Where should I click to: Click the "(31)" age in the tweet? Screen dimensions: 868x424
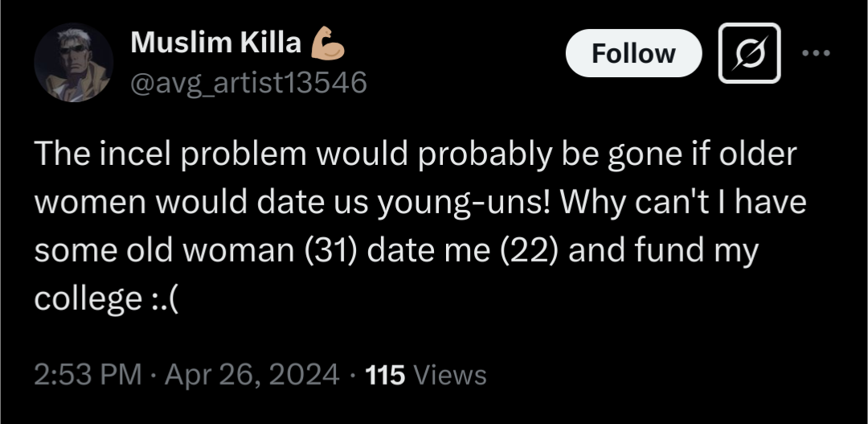(x=332, y=250)
